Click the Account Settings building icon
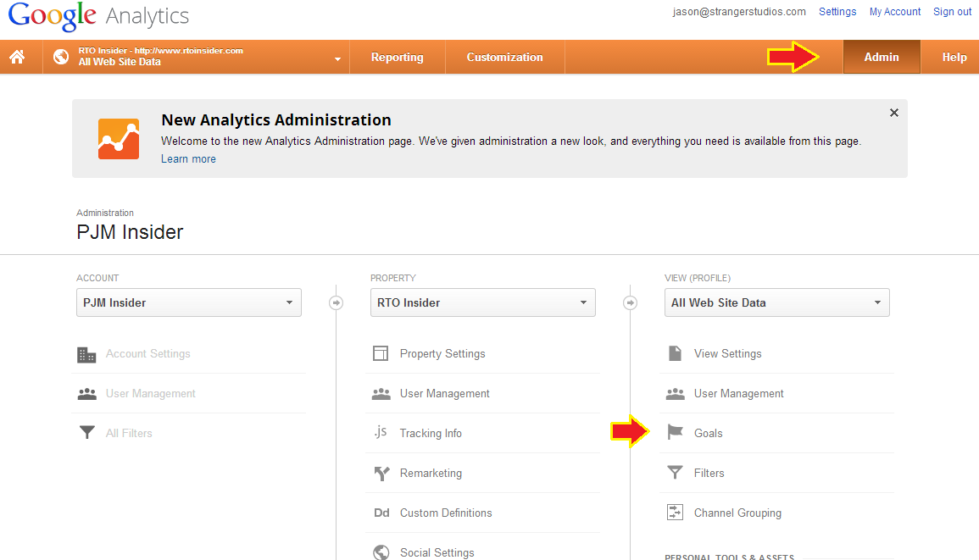 86,355
